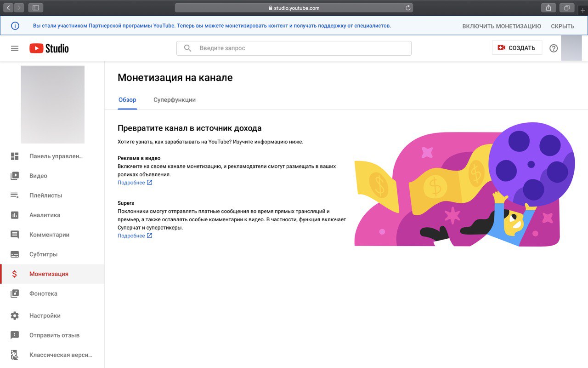588x368 pixels.
Task: Click the Аналитика bar chart icon
Action: [15, 215]
